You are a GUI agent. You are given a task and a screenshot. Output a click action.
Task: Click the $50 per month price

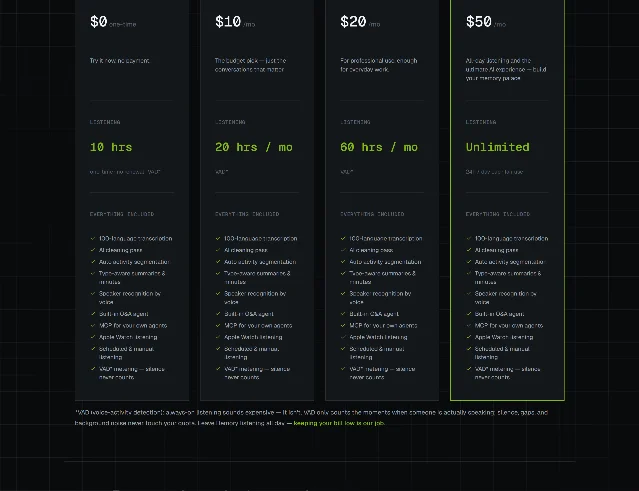coord(486,22)
